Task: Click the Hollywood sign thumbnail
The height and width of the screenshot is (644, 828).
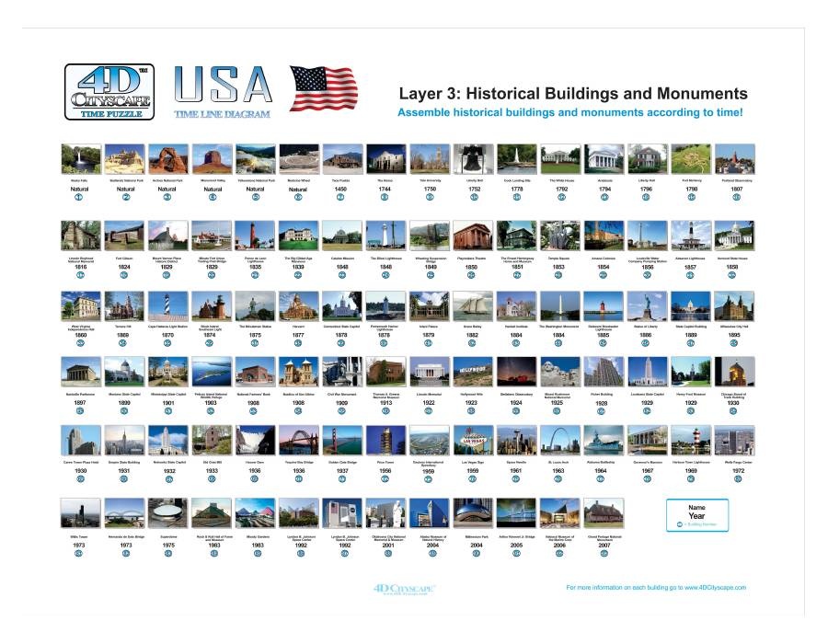Action: coord(473,372)
